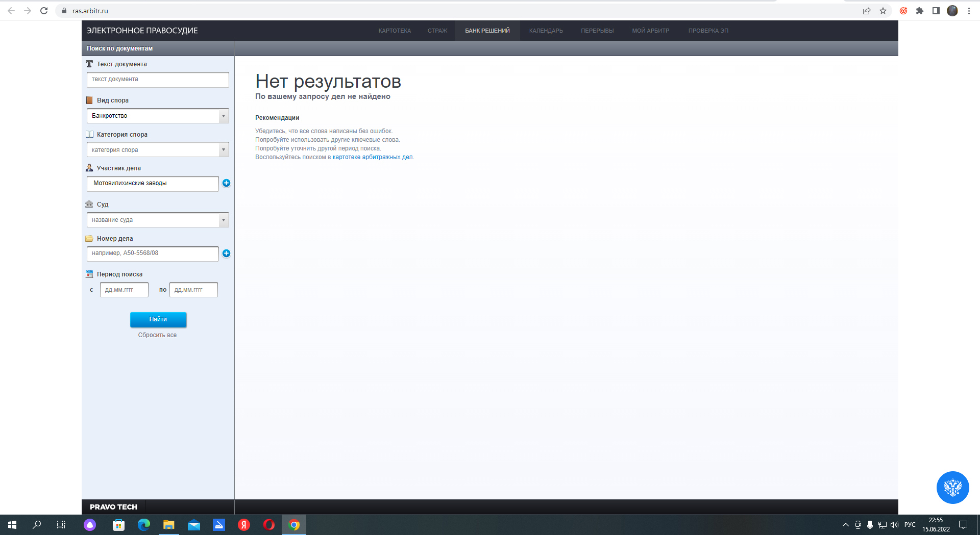
Task: Open Opera browser from the taskbar
Action: point(269,525)
